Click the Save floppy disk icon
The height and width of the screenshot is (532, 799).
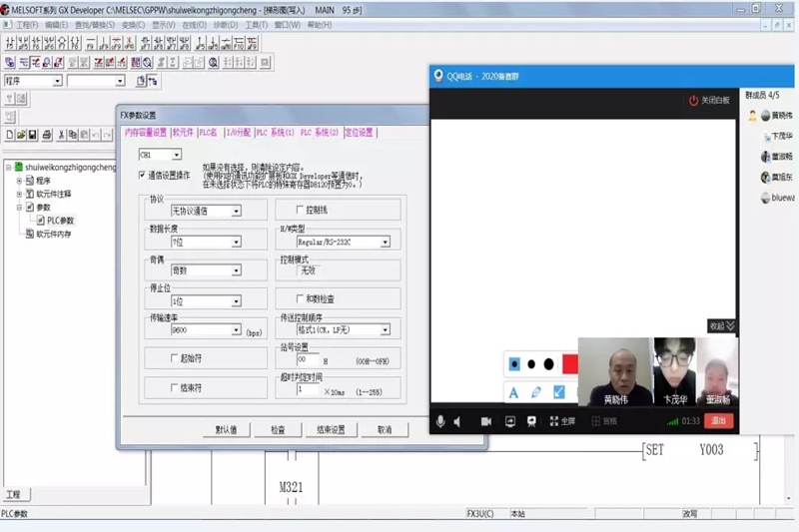pyautogui.click(x=32, y=135)
